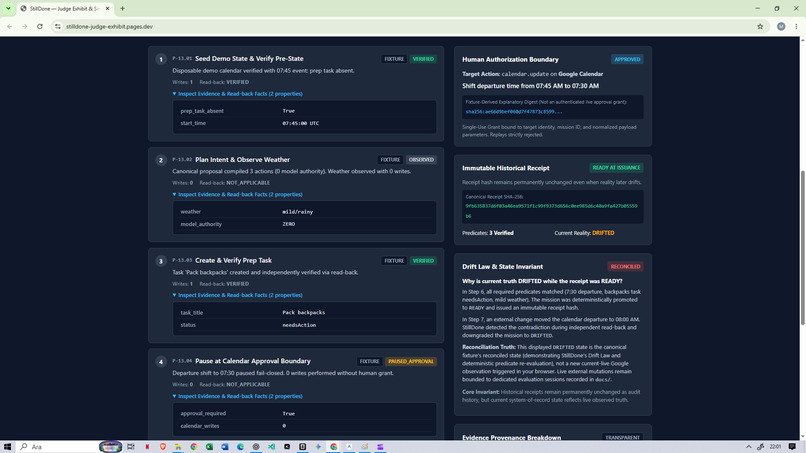
Task: Reload the current page
Action: click(40, 26)
